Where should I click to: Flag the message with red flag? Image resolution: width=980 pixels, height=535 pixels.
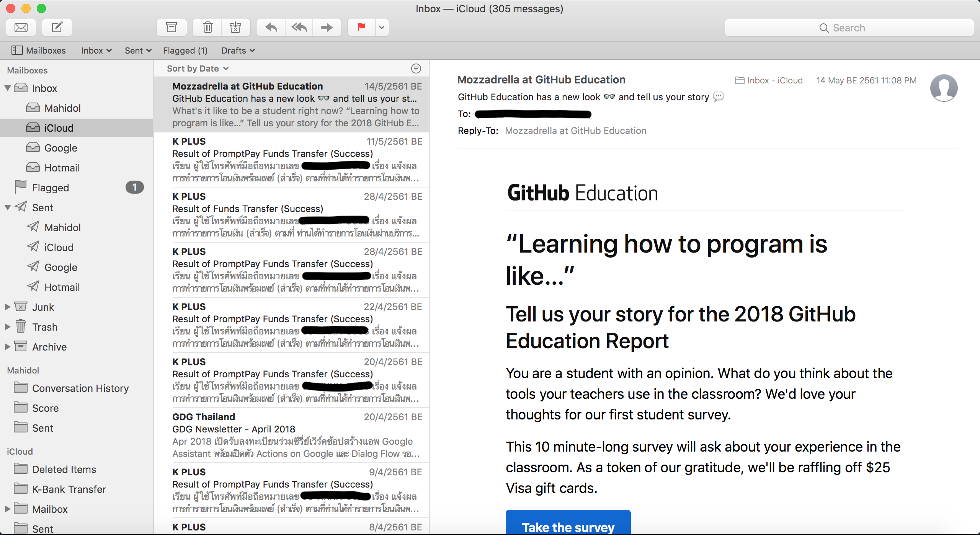[361, 28]
